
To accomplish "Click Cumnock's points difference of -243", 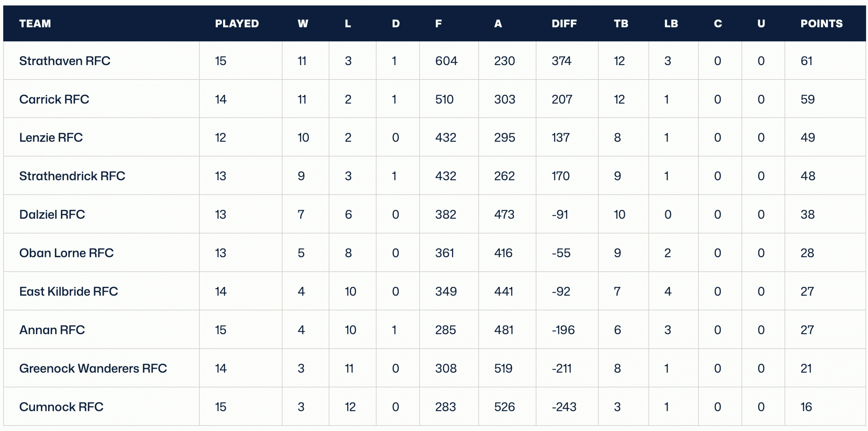I will tap(564, 407).
